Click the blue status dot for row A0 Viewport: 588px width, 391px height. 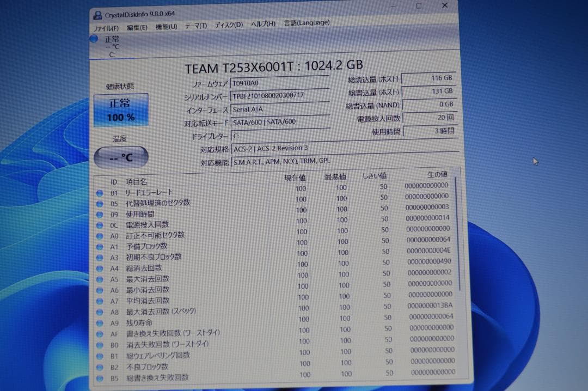[100, 236]
